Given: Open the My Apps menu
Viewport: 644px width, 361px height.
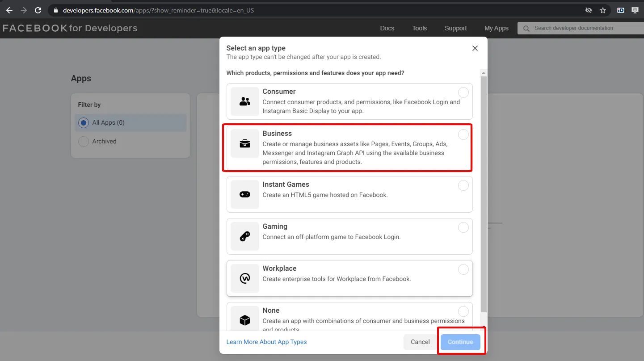Looking at the screenshot, I should tap(496, 28).
